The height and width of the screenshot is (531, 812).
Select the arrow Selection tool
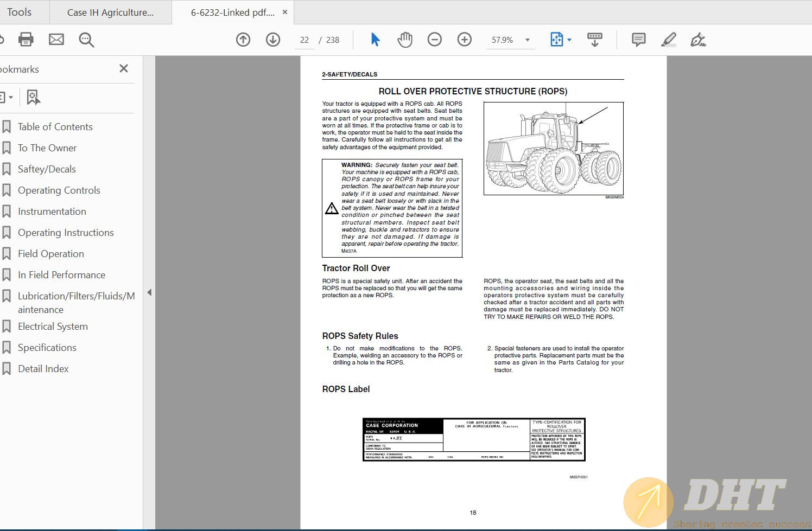pos(375,40)
